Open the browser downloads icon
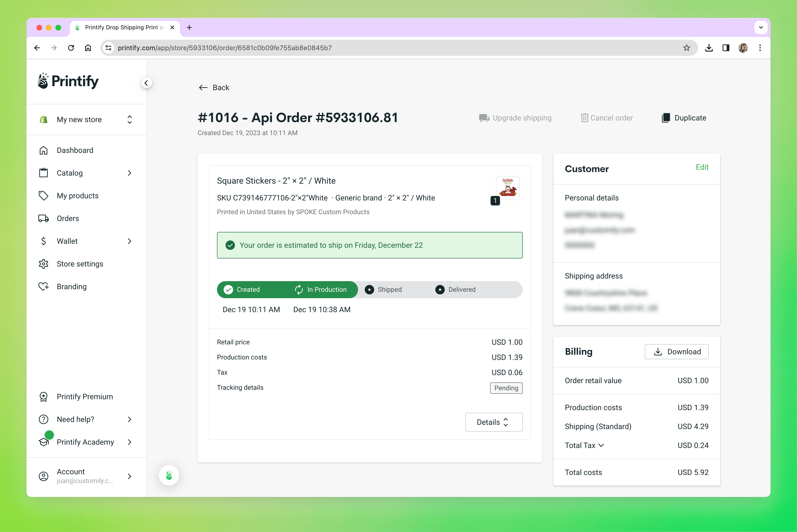This screenshot has width=797, height=532. [708, 48]
